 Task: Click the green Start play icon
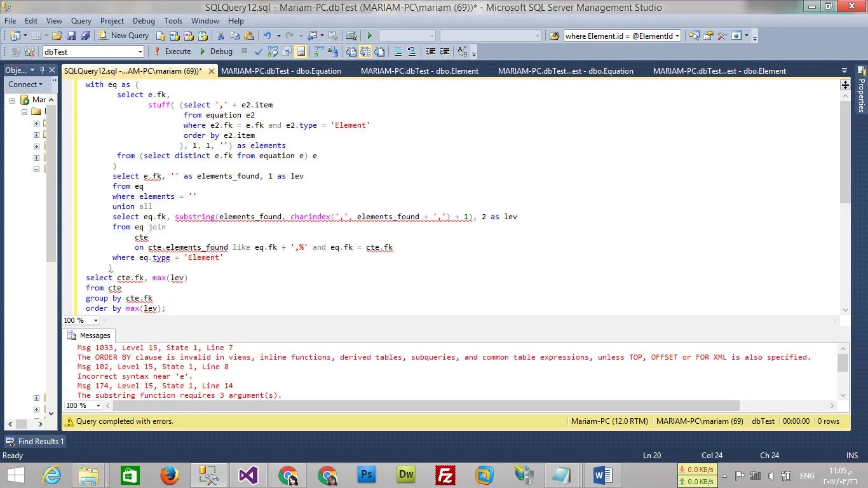(x=369, y=36)
